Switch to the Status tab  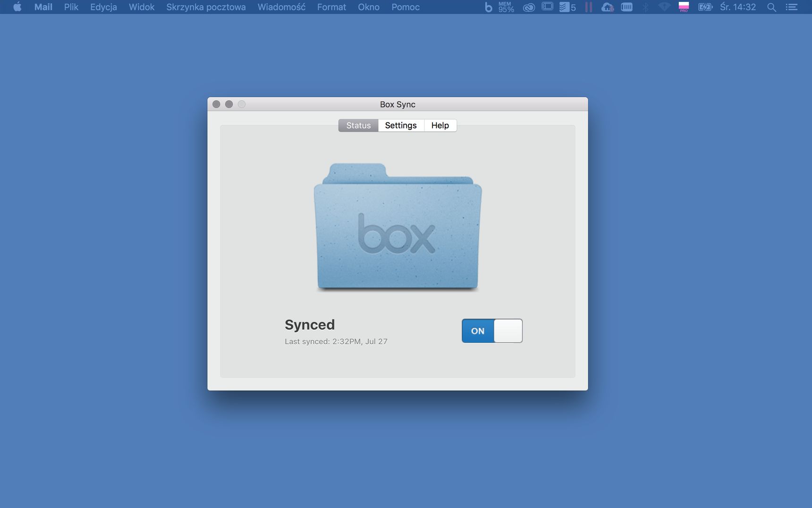358,125
